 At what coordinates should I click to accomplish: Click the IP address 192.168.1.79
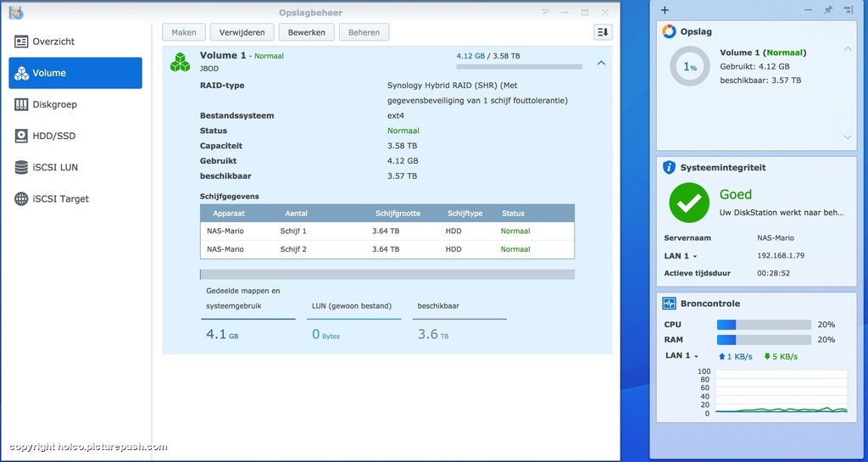781,256
